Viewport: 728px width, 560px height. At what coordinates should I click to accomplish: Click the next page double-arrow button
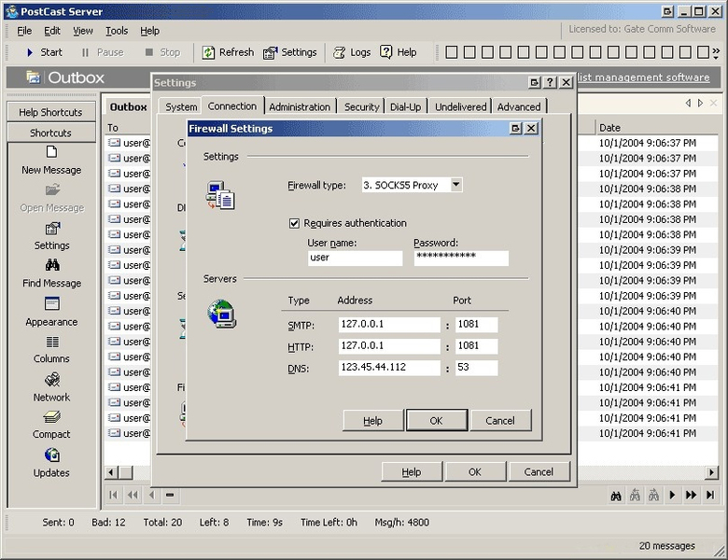point(691,496)
